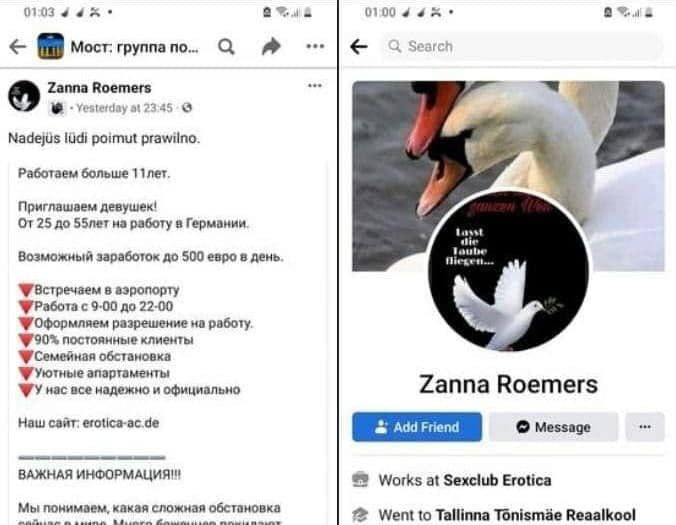
Task: Open Sexclub Erotica workplace link
Action: 497,480
